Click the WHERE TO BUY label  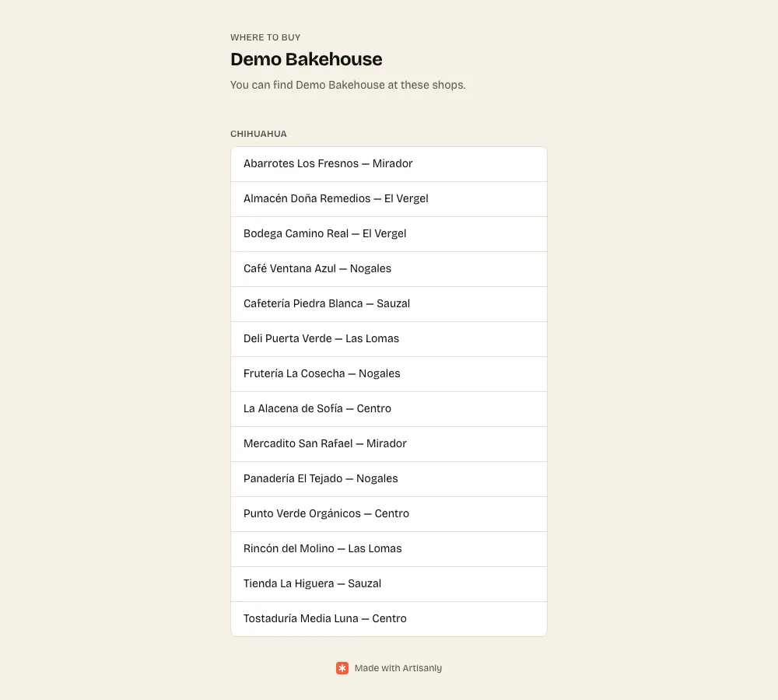[265, 37]
